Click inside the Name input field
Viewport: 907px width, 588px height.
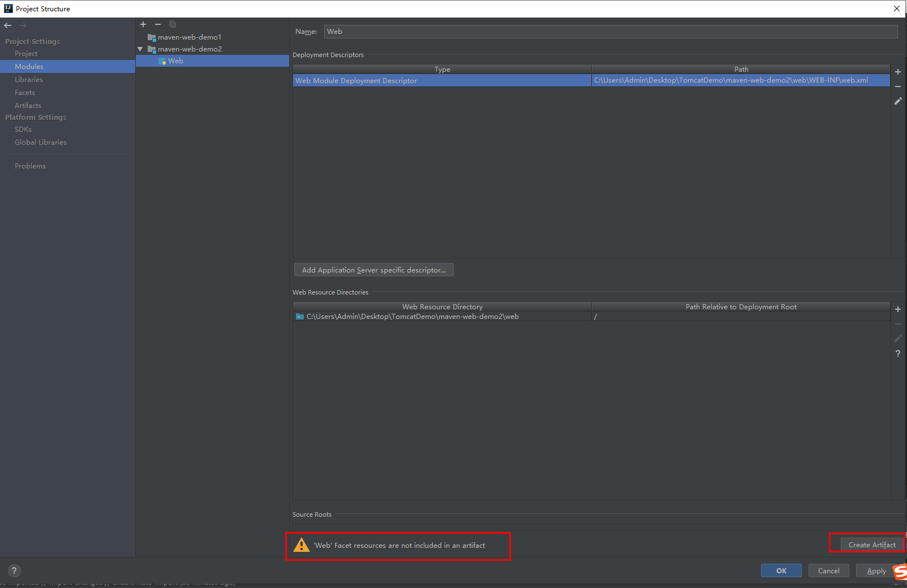point(566,31)
